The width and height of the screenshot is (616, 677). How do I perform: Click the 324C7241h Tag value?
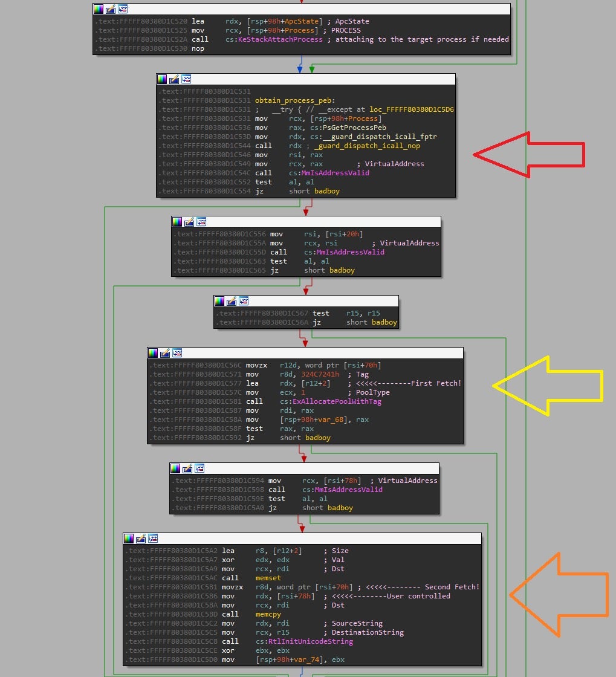(x=320, y=374)
